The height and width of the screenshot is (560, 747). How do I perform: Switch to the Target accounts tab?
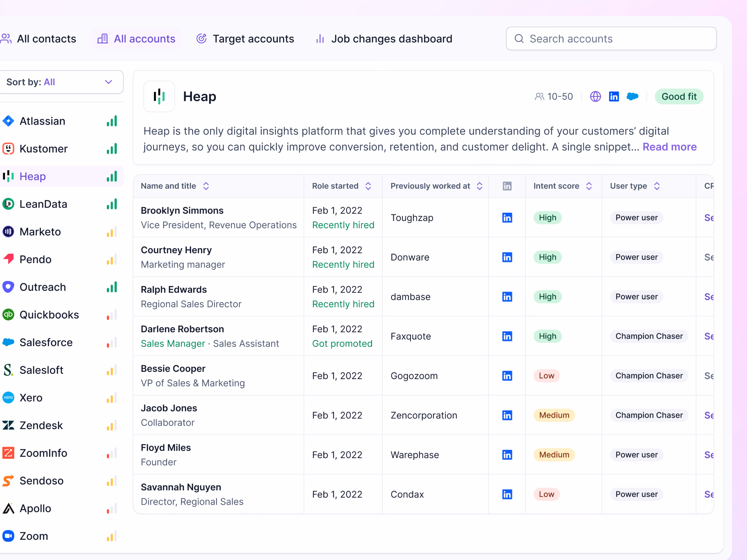(x=245, y=39)
